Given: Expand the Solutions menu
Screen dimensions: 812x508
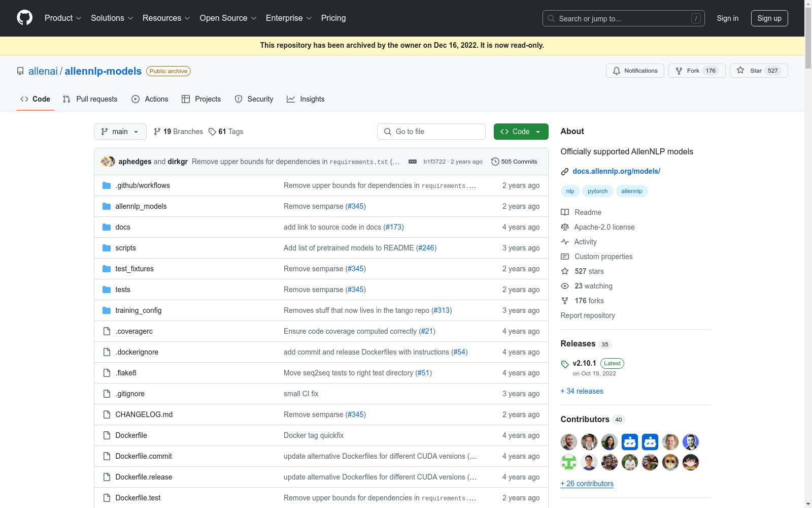Looking at the screenshot, I should click(x=112, y=18).
